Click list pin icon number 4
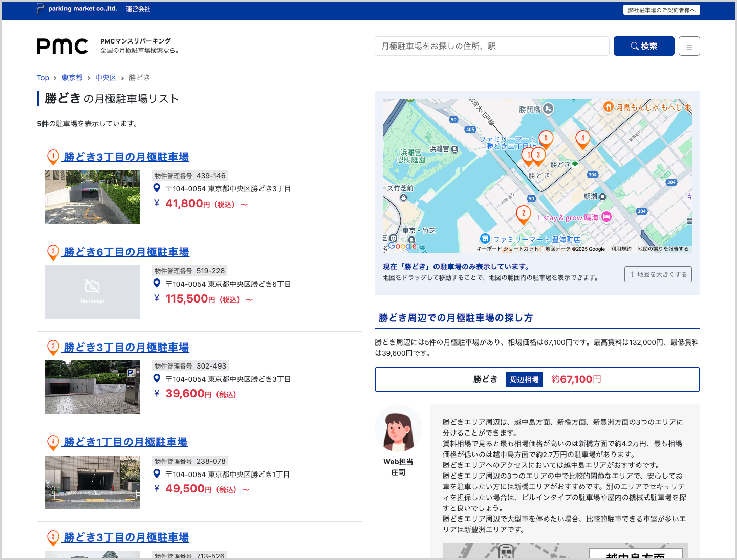 click(53, 442)
